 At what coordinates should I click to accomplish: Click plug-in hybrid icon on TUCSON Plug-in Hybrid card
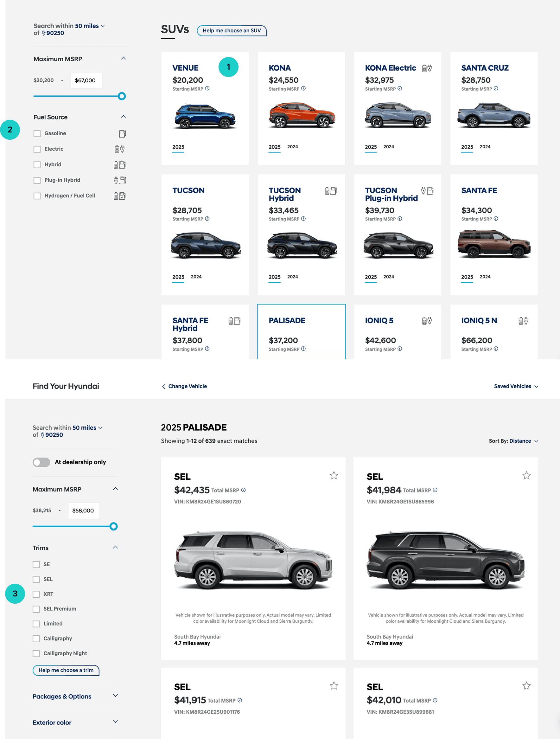(427, 191)
